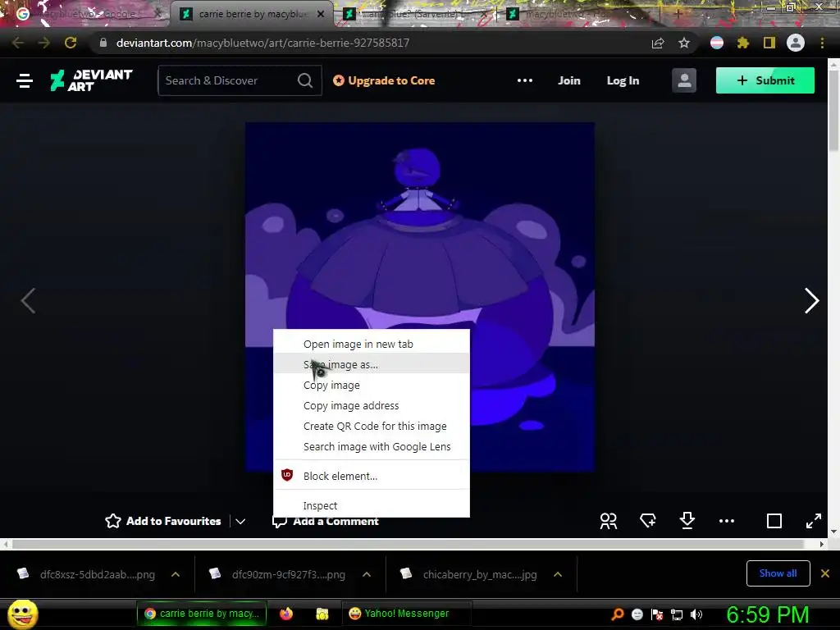Open options for the dfc8xsz download
This screenshot has height=630, width=840.
(176, 574)
